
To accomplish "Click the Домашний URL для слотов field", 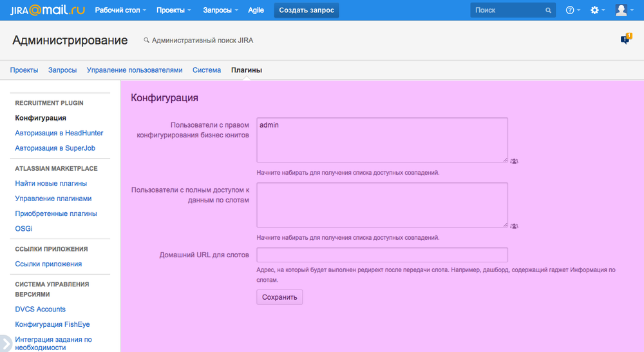I will coord(382,255).
